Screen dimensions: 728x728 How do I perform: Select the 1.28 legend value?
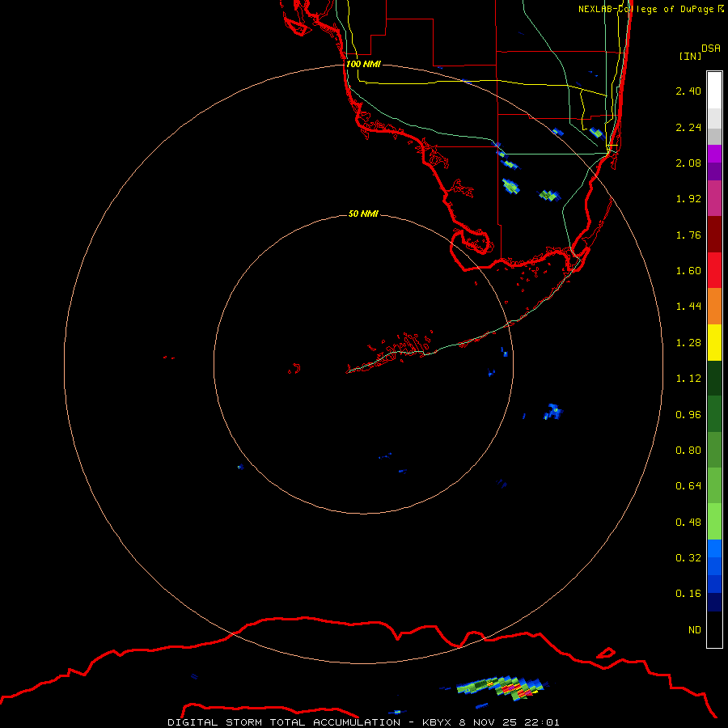[688, 343]
